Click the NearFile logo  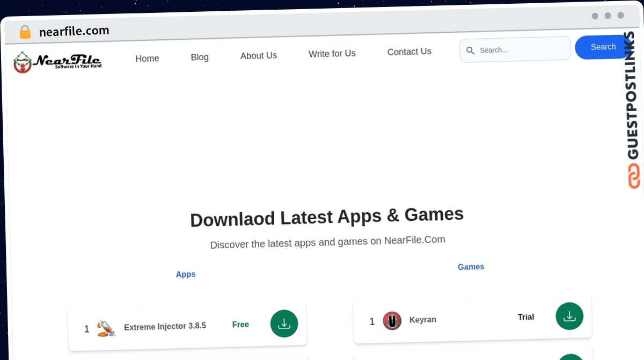[57, 62]
